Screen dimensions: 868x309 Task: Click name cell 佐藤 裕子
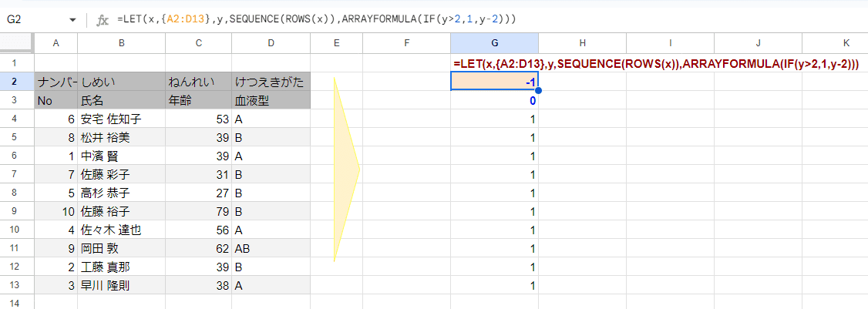tap(121, 212)
